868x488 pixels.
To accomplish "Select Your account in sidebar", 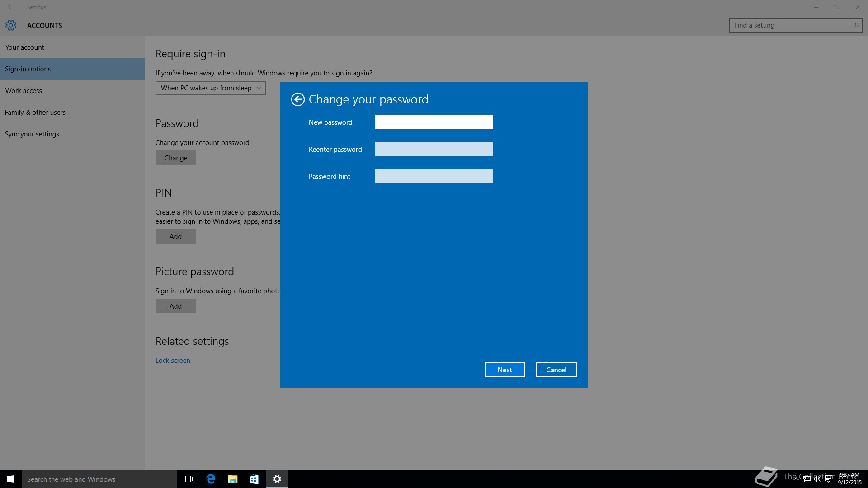I will point(25,47).
